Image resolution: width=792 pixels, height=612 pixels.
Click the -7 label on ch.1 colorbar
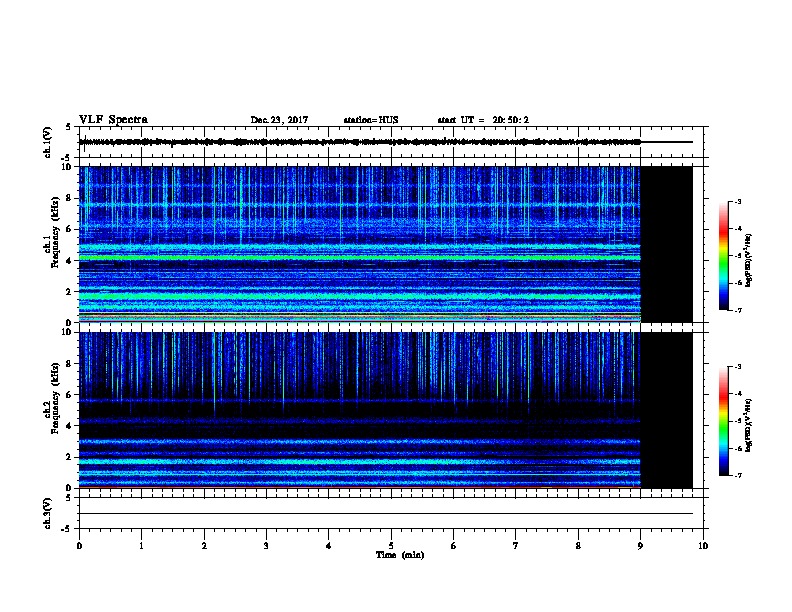point(737,310)
